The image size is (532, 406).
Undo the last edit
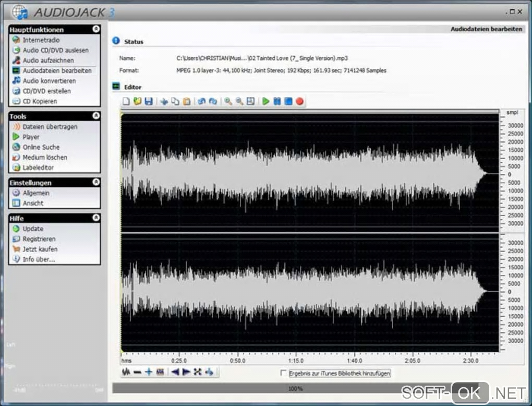point(201,101)
